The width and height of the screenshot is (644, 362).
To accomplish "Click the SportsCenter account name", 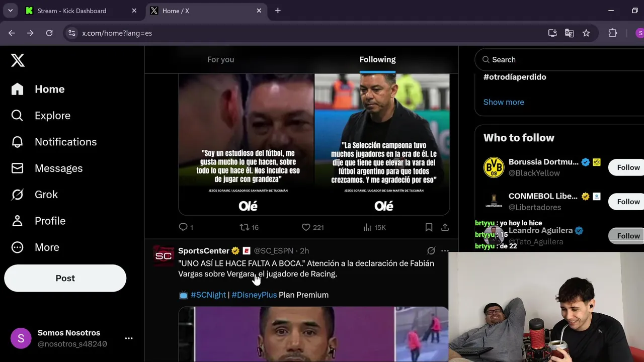I will 204,250.
